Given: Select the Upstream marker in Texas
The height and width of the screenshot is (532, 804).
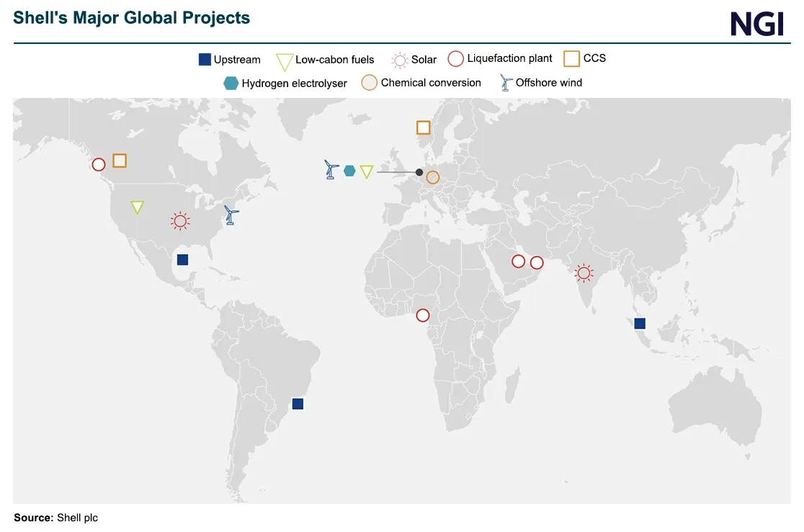Looking at the screenshot, I should coord(182,259).
